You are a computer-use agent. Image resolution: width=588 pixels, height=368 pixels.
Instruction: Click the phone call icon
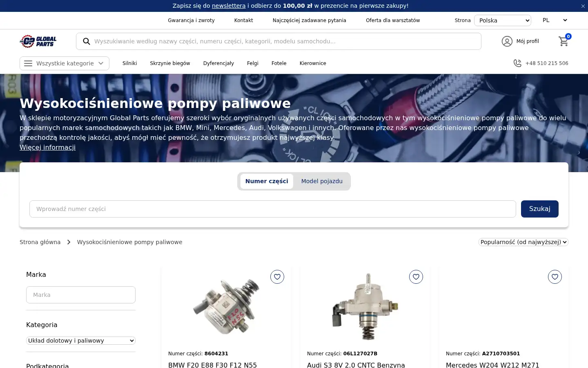(517, 63)
